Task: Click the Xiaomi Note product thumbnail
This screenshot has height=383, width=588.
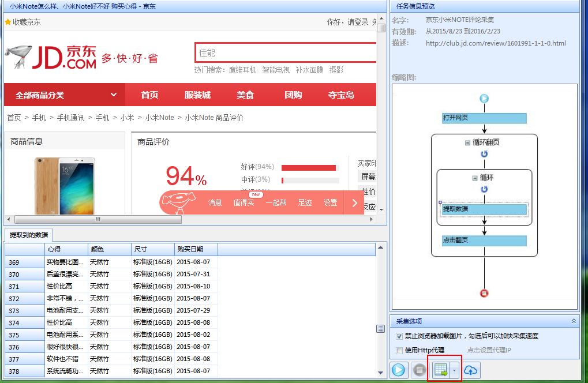Action: pos(65,186)
